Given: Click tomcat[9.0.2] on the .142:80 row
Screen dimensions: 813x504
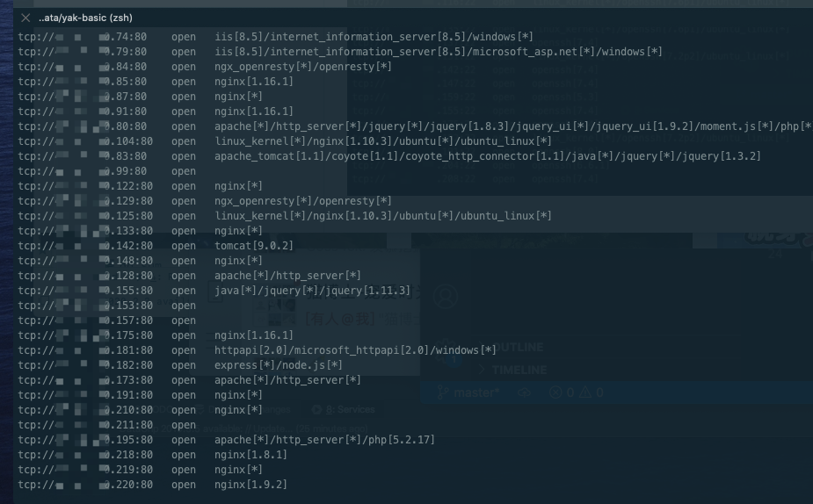Looking at the screenshot, I should point(253,246).
